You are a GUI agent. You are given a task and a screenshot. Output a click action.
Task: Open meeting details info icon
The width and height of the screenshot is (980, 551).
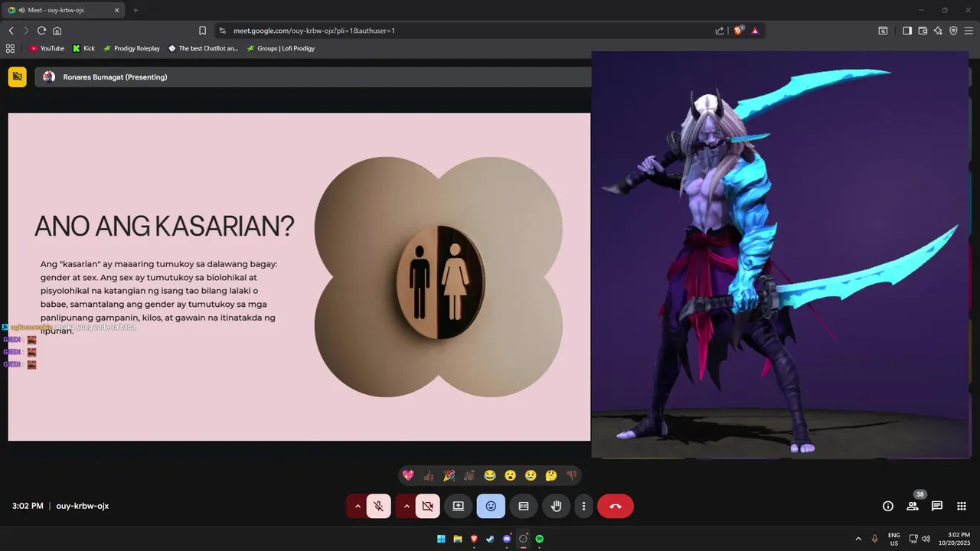[888, 506]
